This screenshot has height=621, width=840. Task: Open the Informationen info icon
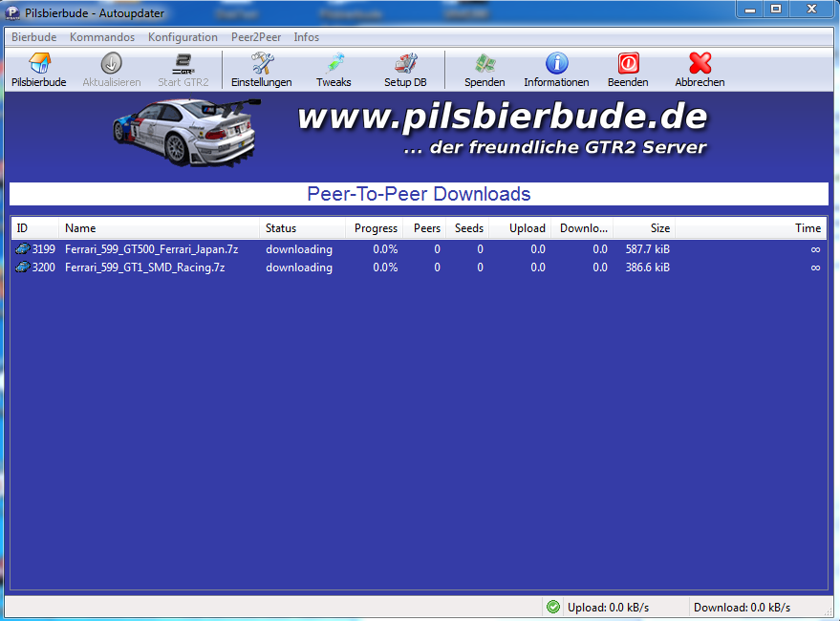point(556,64)
